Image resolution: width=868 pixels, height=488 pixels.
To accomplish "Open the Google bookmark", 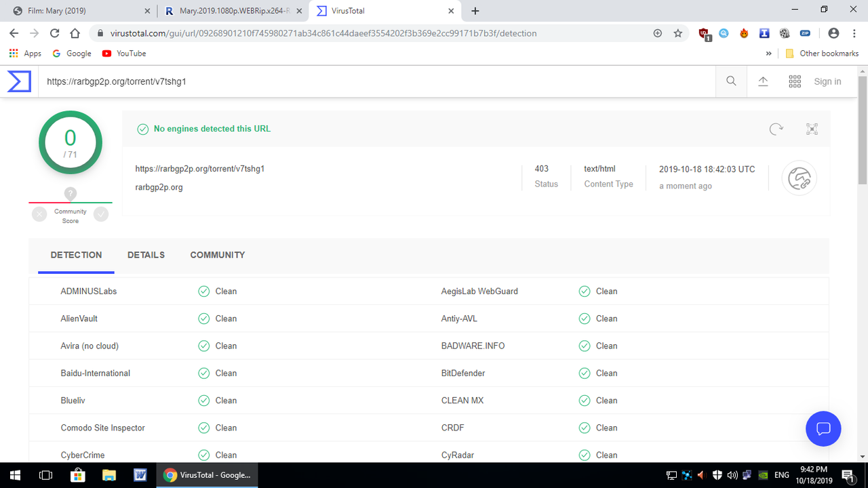I will [72, 54].
